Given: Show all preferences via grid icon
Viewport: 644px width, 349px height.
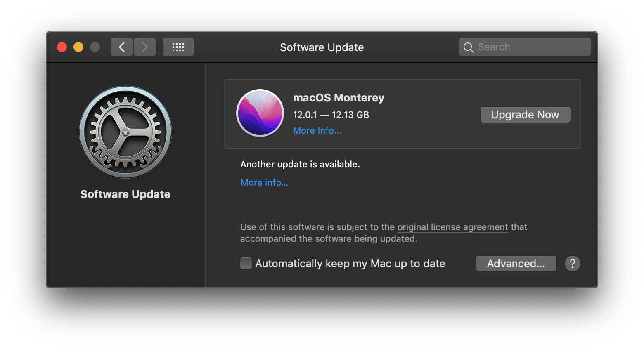Looking at the screenshot, I should [x=178, y=47].
